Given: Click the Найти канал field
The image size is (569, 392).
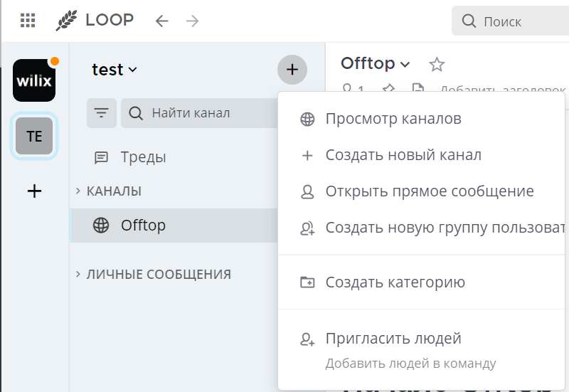Looking at the screenshot, I should tap(200, 113).
